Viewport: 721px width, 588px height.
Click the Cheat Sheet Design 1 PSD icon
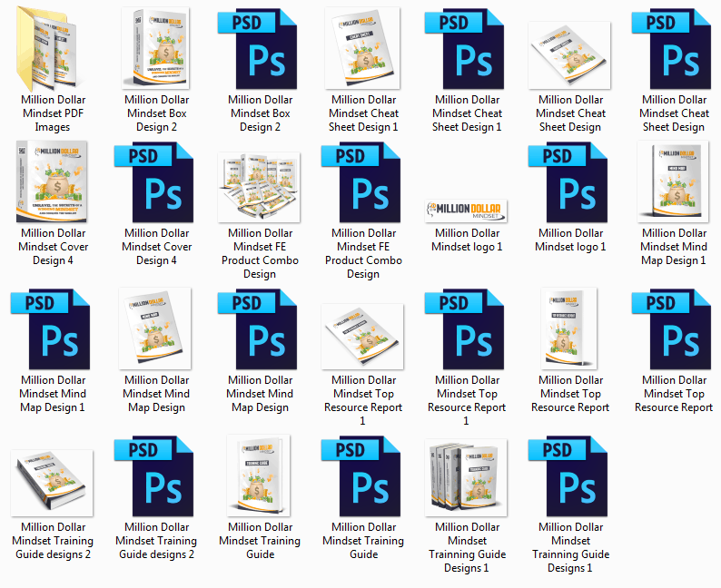pos(467,49)
